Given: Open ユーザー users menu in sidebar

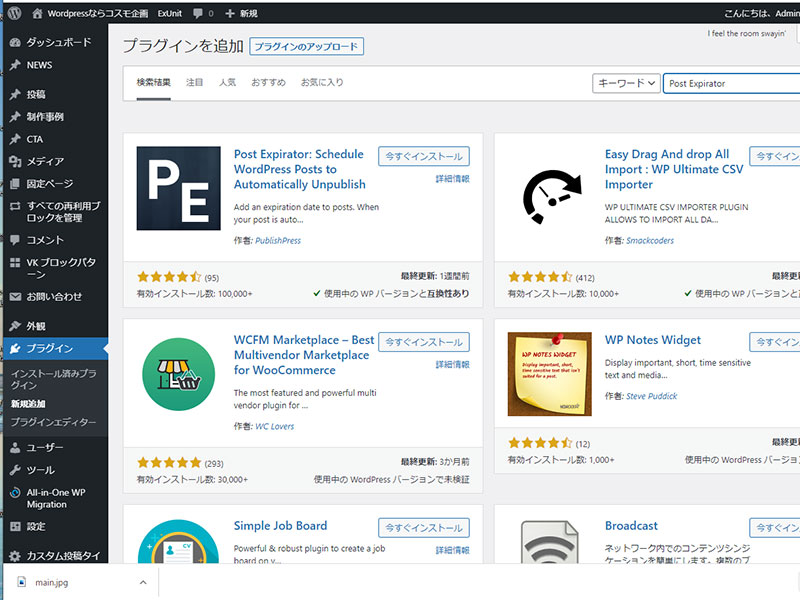Looking at the screenshot, I should 45,447.
